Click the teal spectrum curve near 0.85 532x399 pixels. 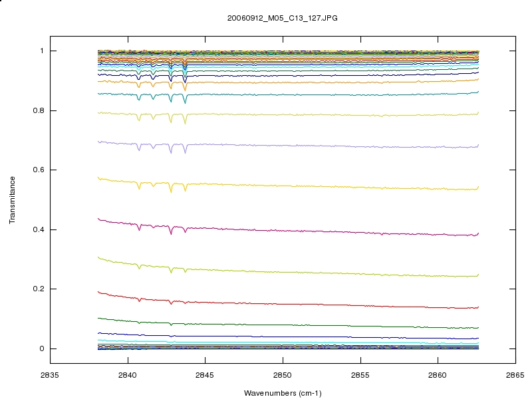289,94
